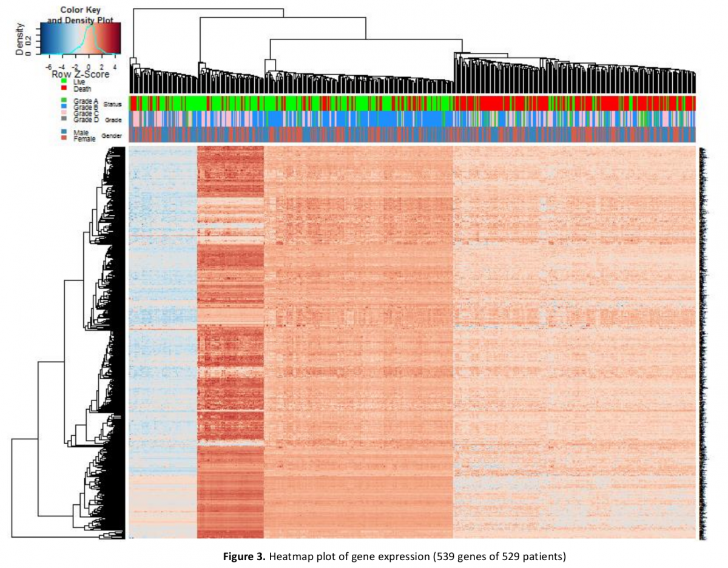Click the "Grade A" legend label
The height and width of the screenshot is (568, 728).
pos(86,101)
